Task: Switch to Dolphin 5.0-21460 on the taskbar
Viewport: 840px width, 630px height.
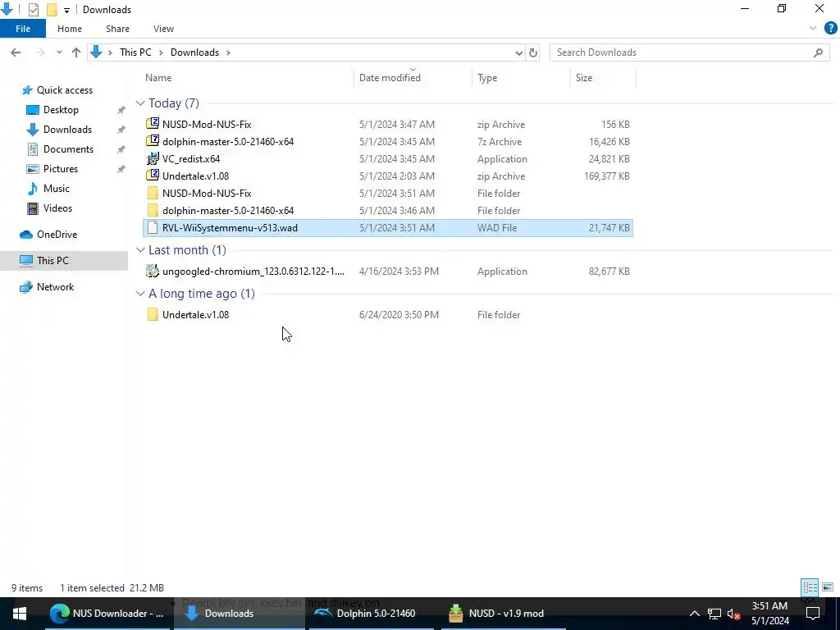Action: pos(370,614)
